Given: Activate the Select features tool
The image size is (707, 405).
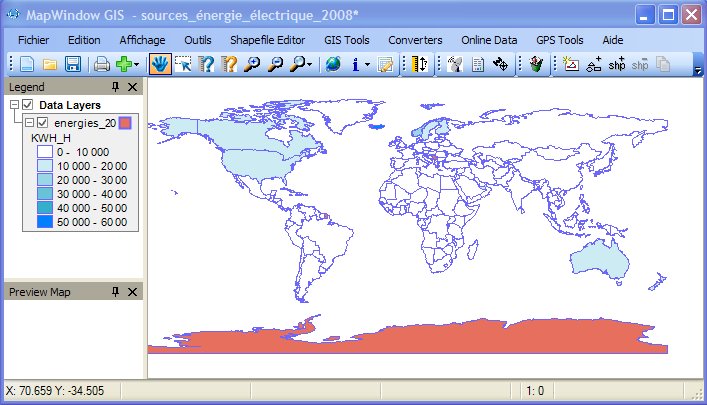Looking at the screenshot, I should coord(183,65).
